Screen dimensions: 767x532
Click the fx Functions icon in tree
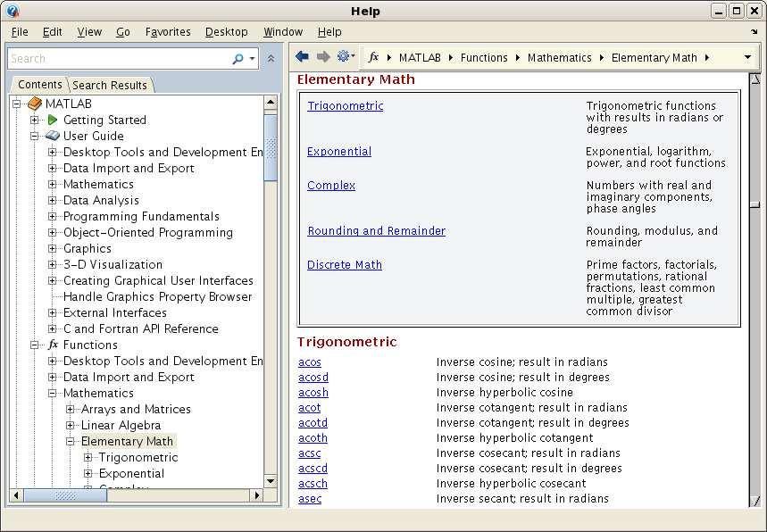click(53, 345)
